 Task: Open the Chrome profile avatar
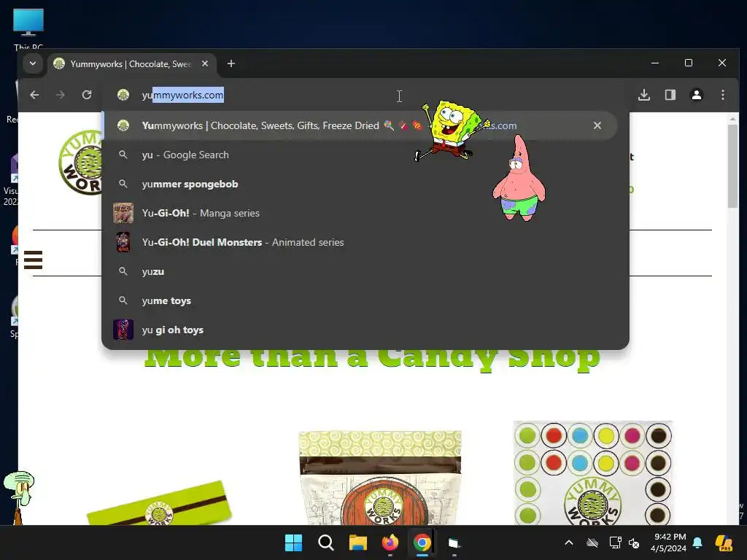697,95
